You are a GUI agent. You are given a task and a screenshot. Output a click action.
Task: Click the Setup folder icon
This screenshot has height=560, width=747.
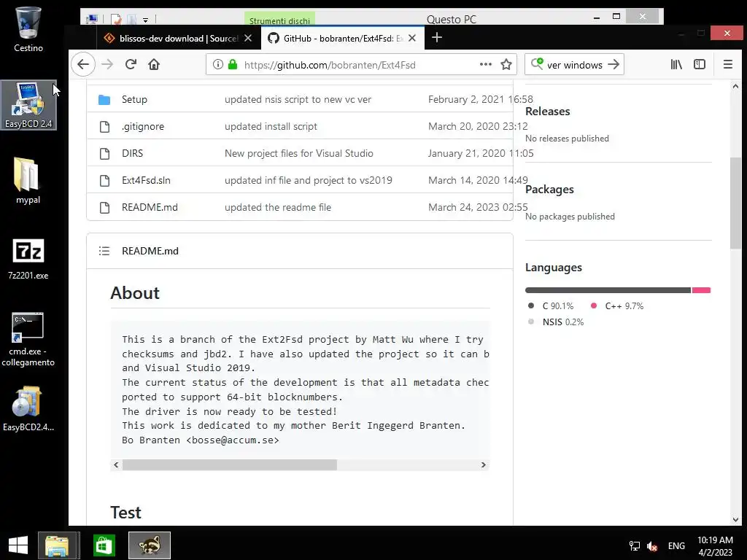pos(104,99)
